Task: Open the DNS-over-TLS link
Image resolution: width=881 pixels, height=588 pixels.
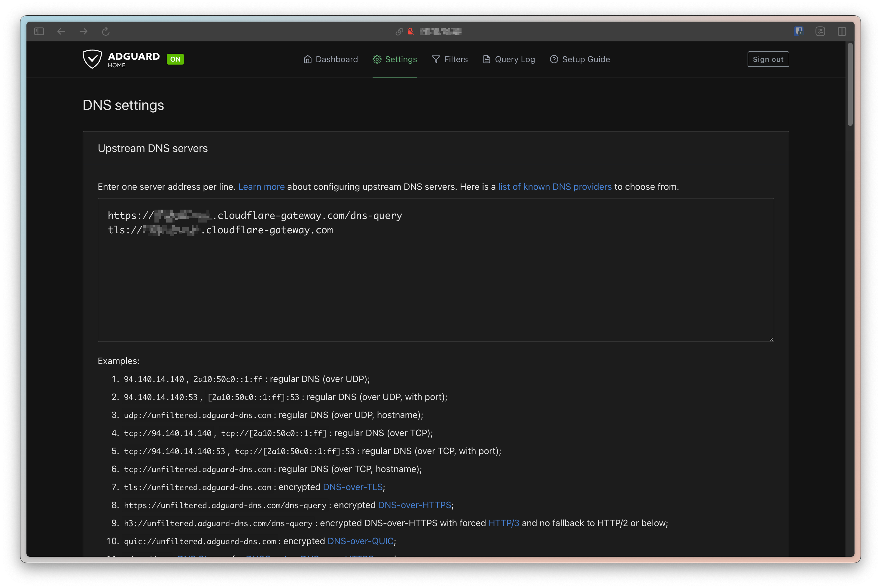Action: click(x=353, y=487)
